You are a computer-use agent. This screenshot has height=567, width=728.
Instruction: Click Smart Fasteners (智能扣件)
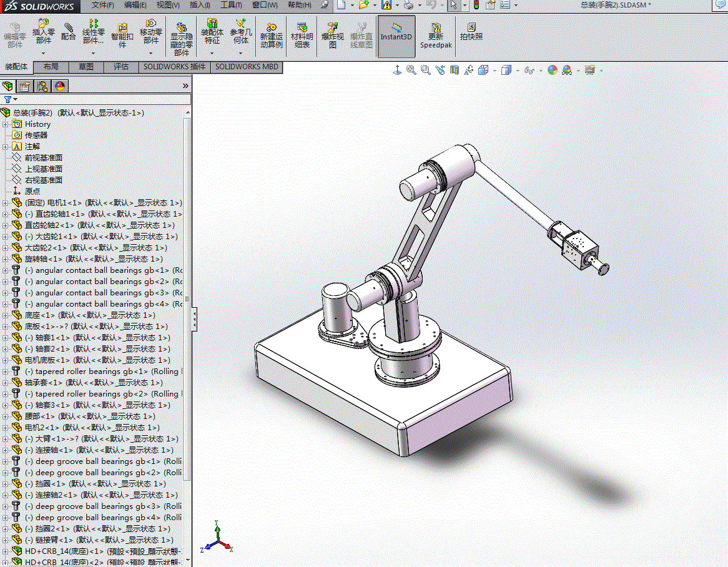point(122,36)
